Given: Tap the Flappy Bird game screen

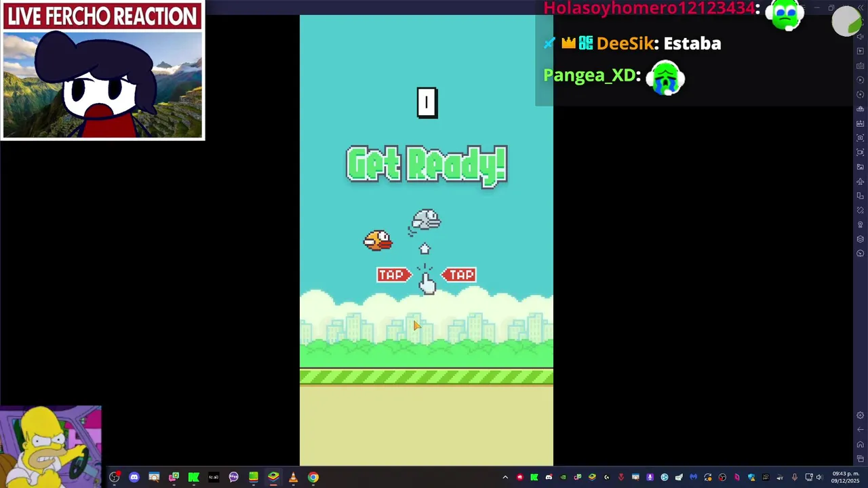Looking at the screenshot, I should click(427, 241).
